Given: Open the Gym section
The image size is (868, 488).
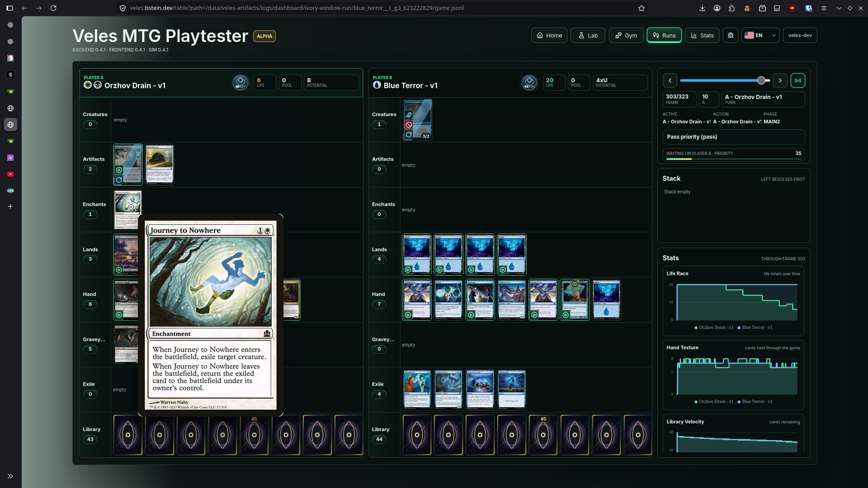Looking at the screenshot, I should pos(626,35).
